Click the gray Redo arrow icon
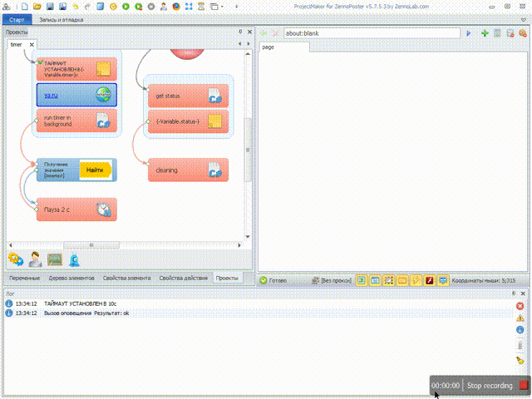 (x=87, y=6)
